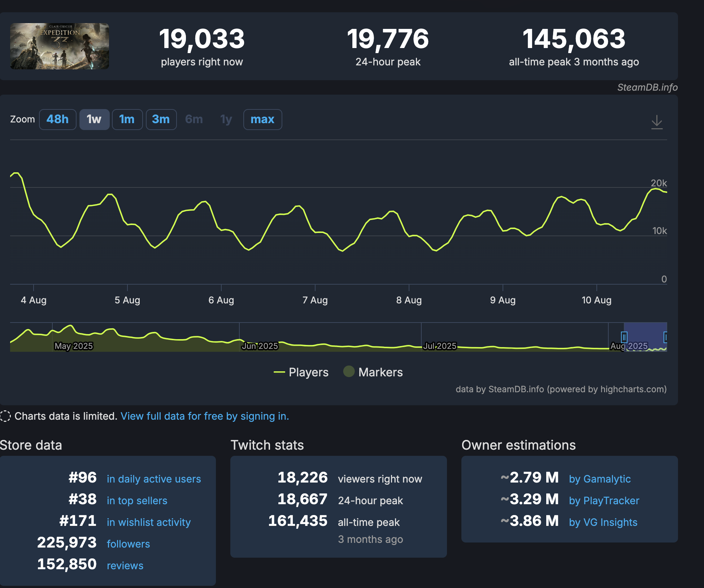Click the Twitch stats heading
Viewport: 704px width, 588px height.
tap(267, 445)
